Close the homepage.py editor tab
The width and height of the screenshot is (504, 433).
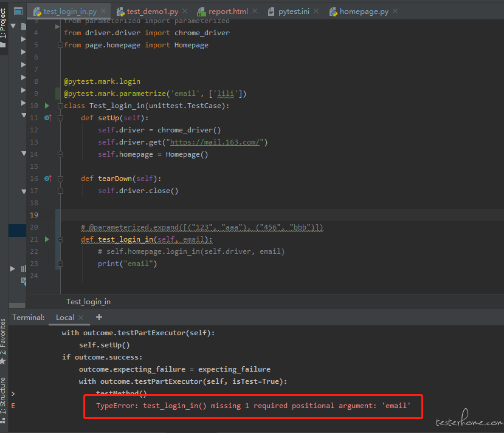pyautogui.click(x=395, y=11)
